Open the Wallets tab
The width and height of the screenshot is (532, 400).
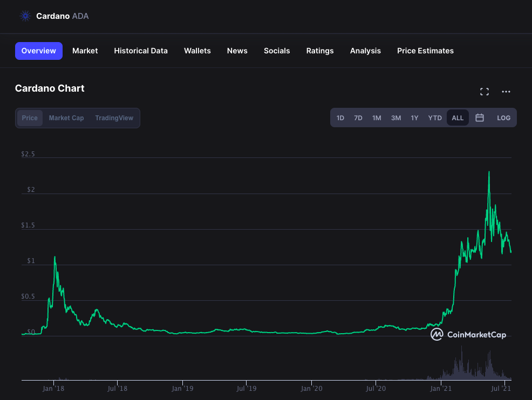click(x=197, y=51)
